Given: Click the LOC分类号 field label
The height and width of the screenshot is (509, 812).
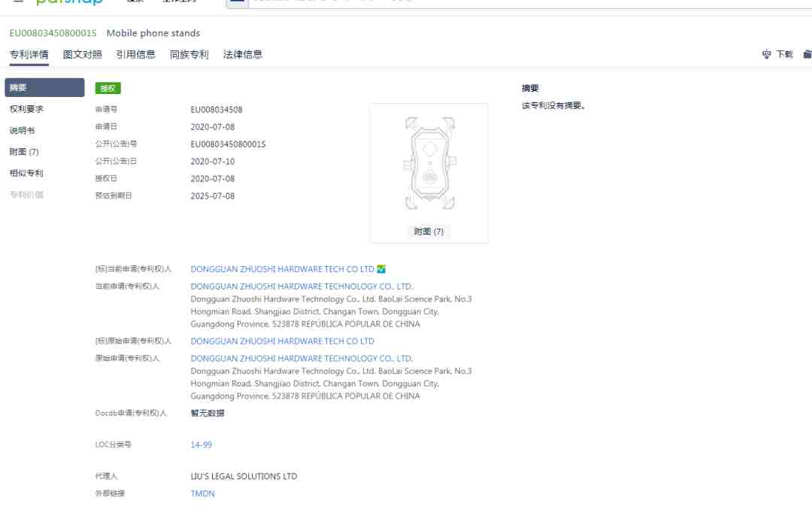Looking at the screenshot, I should click(x=113, y=444).
